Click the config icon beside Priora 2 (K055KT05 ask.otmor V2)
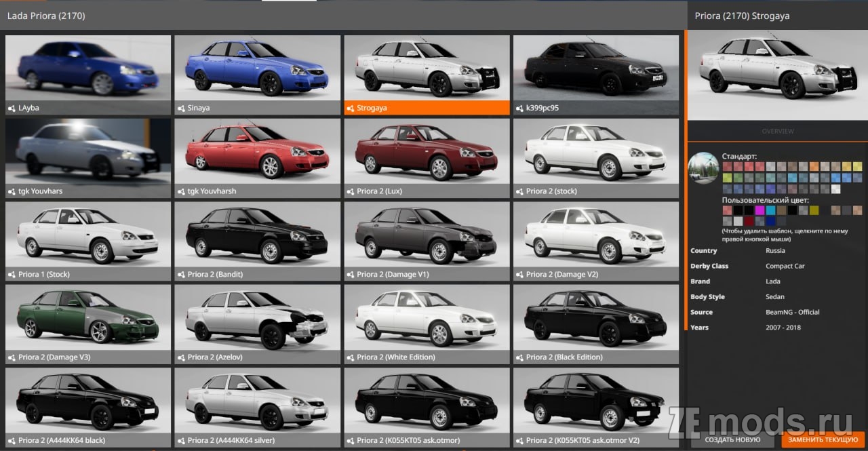This screenshot has height=451, width=868. click(x=520, y=440)
